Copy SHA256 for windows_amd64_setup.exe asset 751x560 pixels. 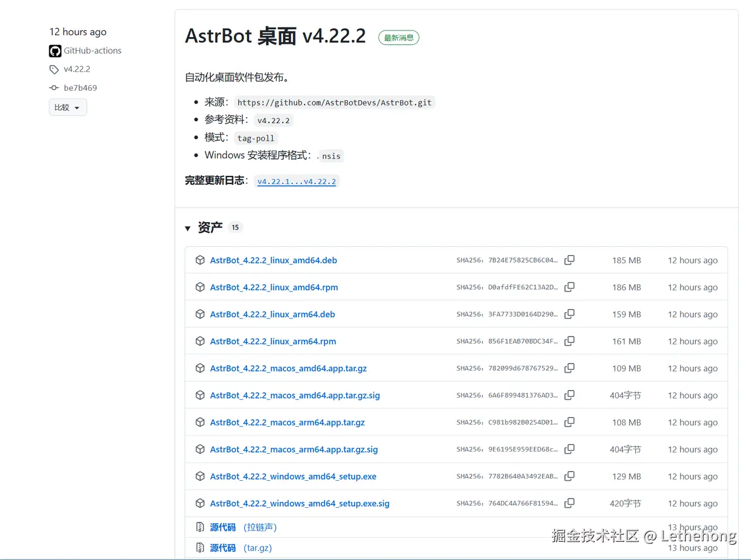coord(569,476)
